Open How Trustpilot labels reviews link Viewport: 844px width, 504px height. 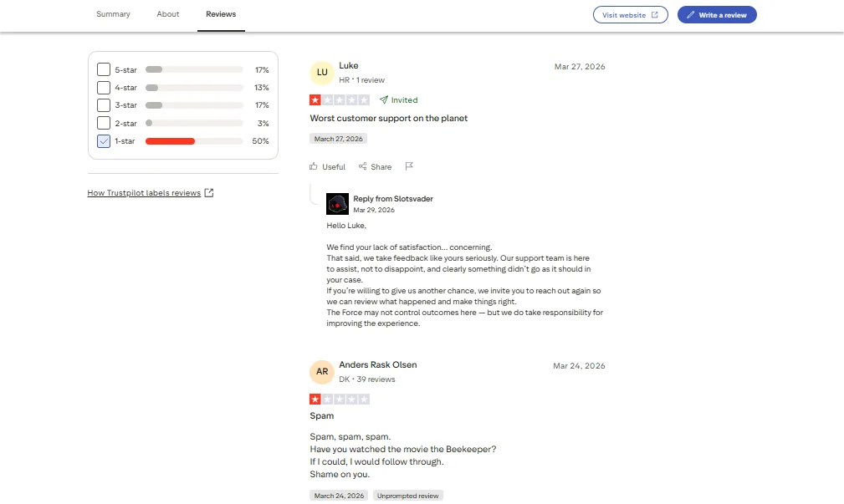144,192
